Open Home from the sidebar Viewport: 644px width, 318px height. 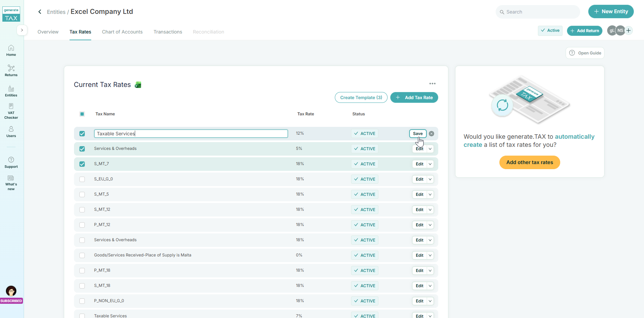tap(11, 50)
